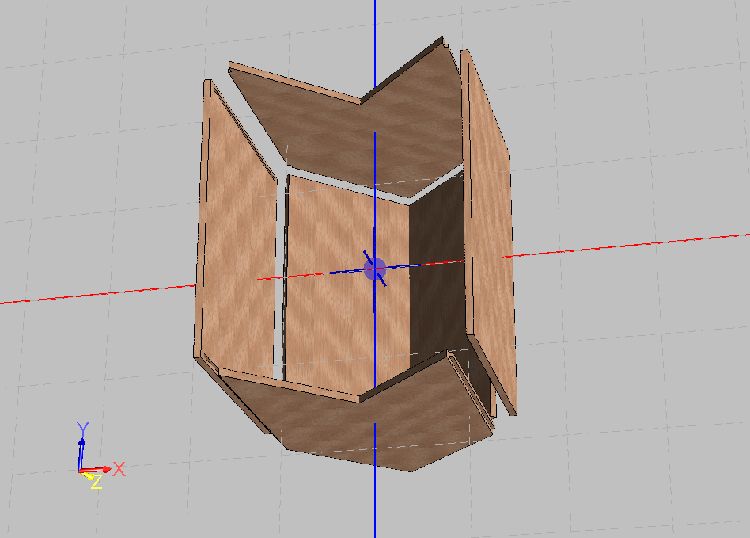Select the top V-shaped wood panel
This screenshot has width=750, height=538.
tap(354, 129)
